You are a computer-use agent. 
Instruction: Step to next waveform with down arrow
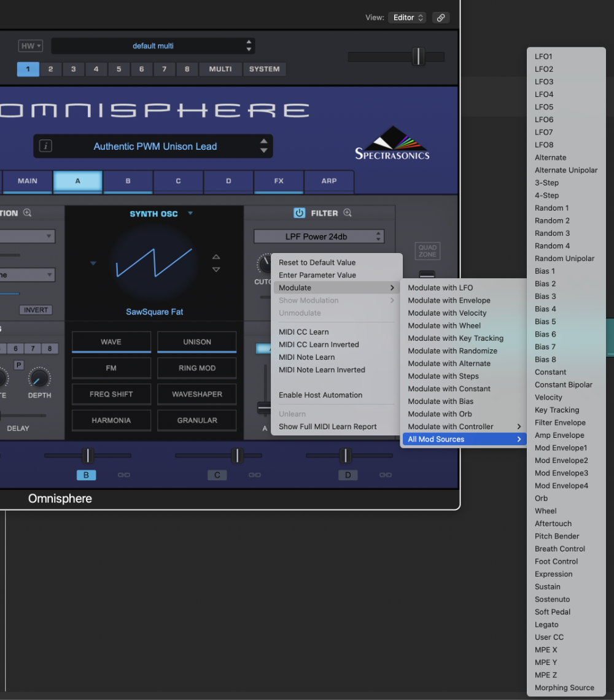pyautogui.click(x=216, y=270)
